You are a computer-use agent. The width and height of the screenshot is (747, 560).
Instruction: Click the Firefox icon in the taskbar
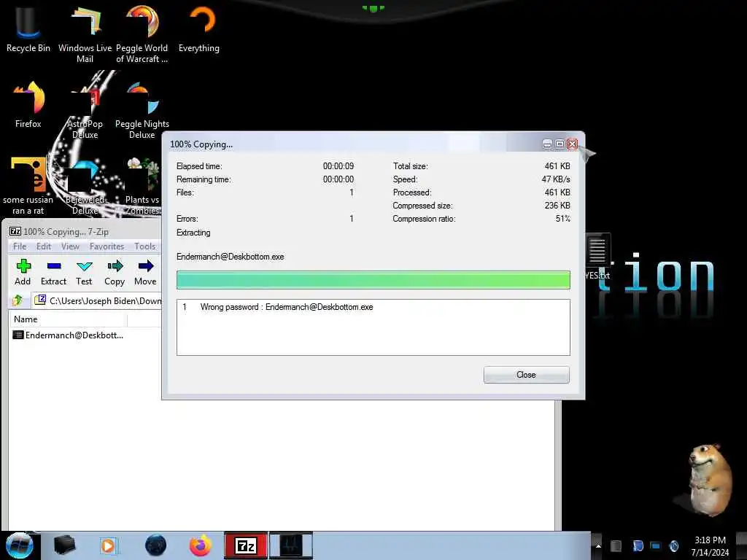click(x=201, y=545)
